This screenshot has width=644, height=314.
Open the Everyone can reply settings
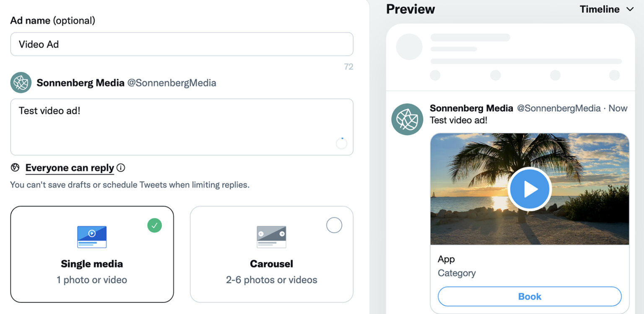click(70, 167)
